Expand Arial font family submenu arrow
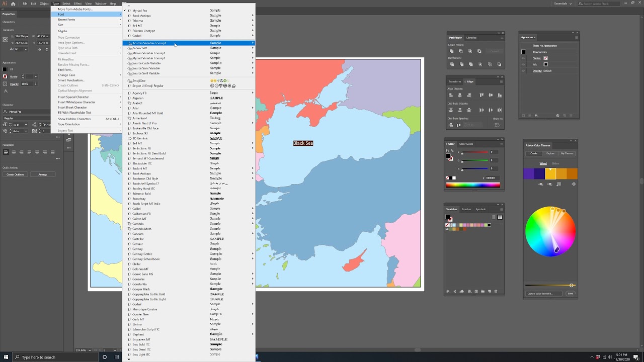The width and height of the screenshot is (644, 362). pyautogui.click(x=253, y=108)
